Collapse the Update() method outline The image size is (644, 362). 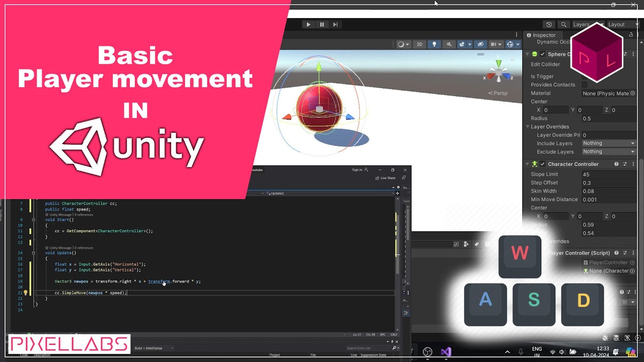(x=33, y=253)
